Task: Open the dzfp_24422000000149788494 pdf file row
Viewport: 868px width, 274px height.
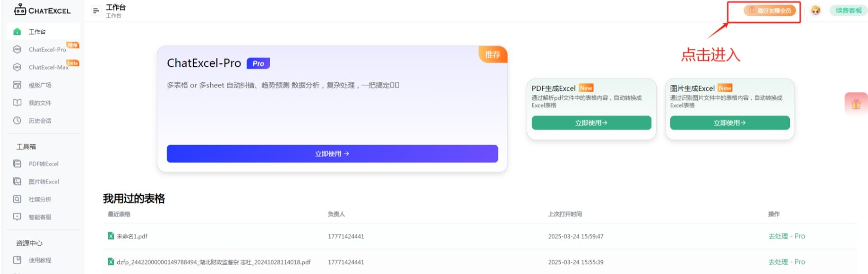Action: click(x=214, y=262)
